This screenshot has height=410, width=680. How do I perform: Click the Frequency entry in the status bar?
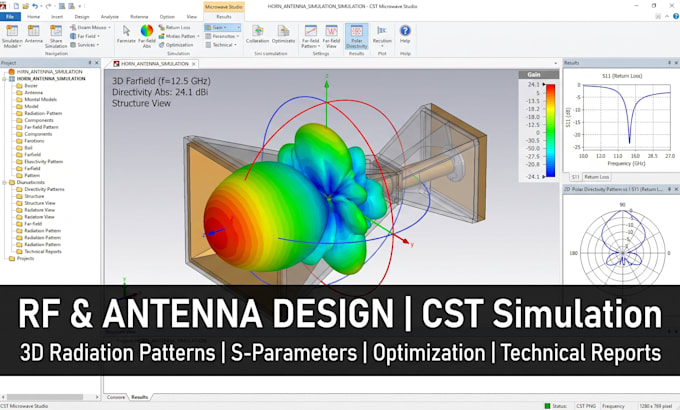613,406
